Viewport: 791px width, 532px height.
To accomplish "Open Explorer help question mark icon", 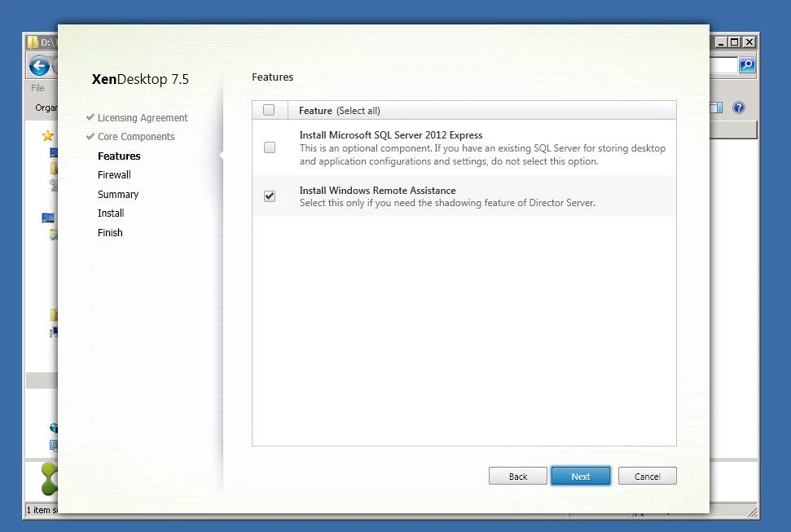I will coord(739,108).
